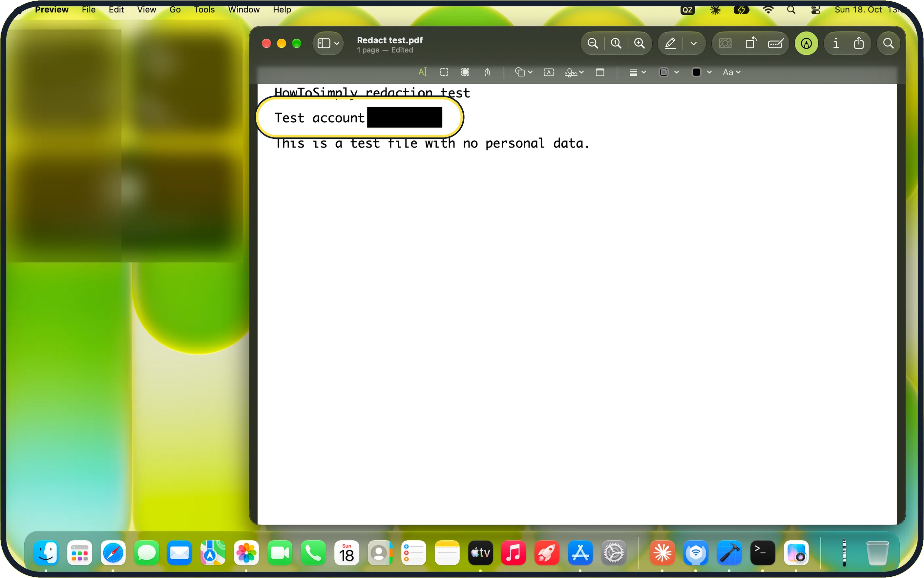Toggle the sidebar view button
924x578 pixels.
324,43
